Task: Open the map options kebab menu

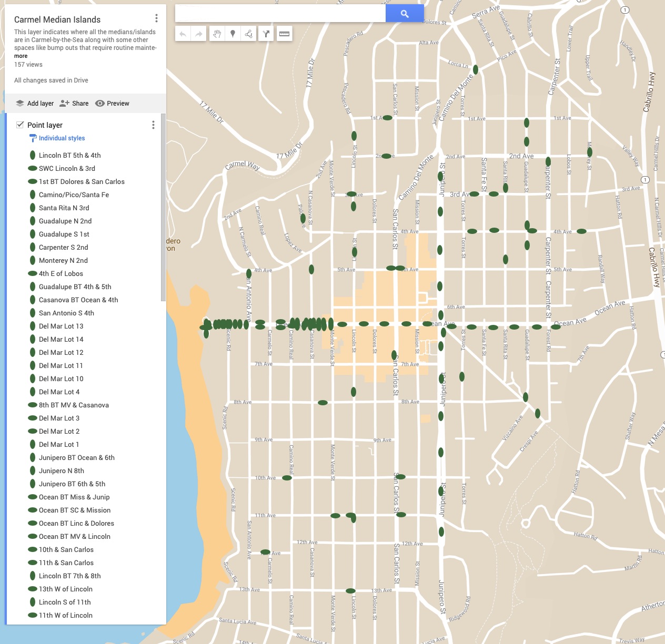Action: [x=156, y=17]
